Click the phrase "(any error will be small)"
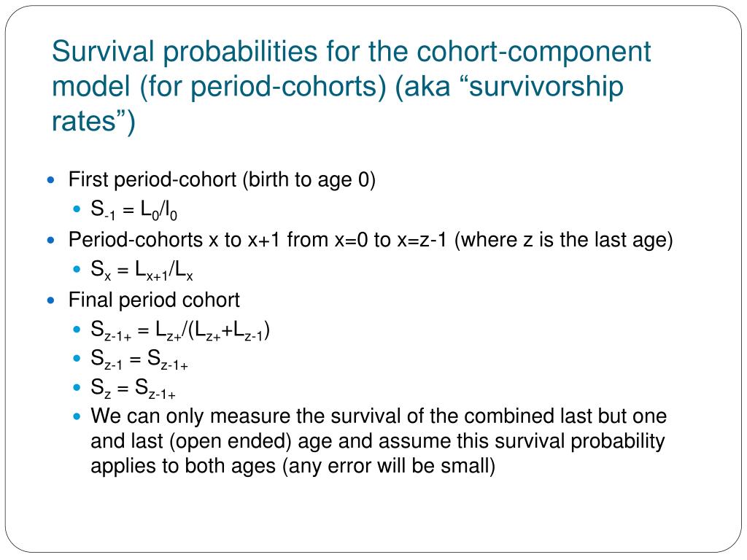747x560 pixels. pos(389,466)
